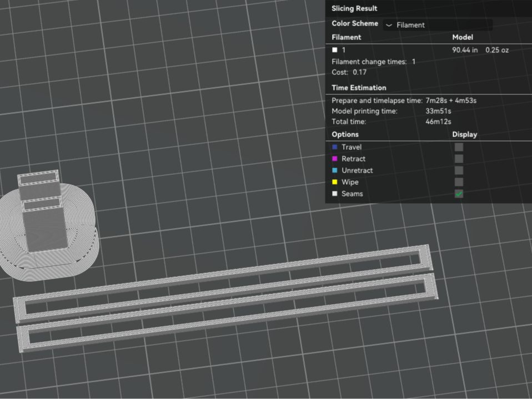Click the yellow Wipe color swatch
532x399 pixels.
(x=335, y=182)
